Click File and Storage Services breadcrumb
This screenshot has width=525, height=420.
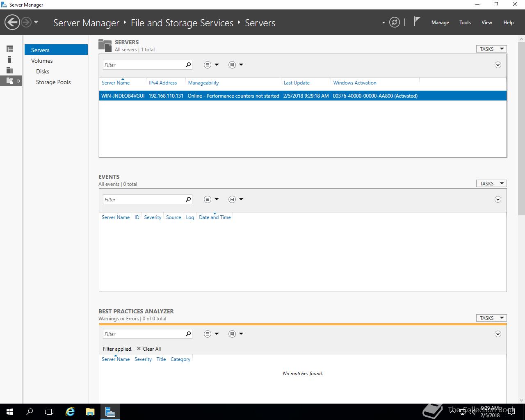tap(182, 23)
